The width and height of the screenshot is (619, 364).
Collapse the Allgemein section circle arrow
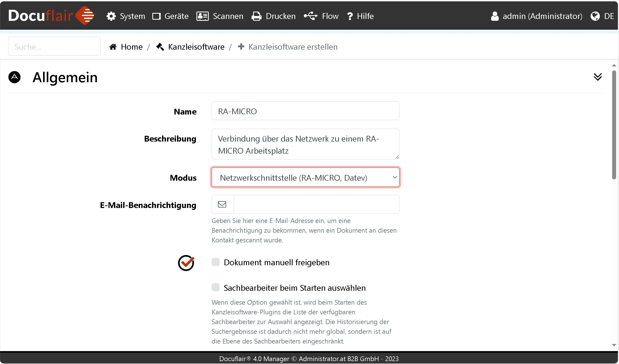point(14,77)
